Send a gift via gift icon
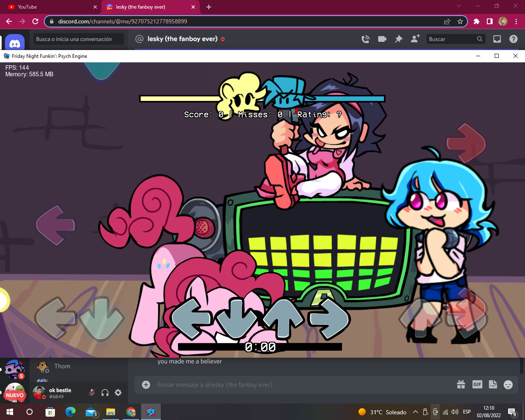The image size is (525, 420). 461,384
